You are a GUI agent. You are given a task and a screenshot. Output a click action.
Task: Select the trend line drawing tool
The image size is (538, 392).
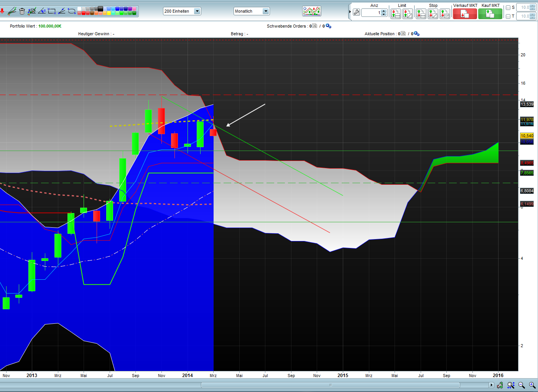point(12,11)
